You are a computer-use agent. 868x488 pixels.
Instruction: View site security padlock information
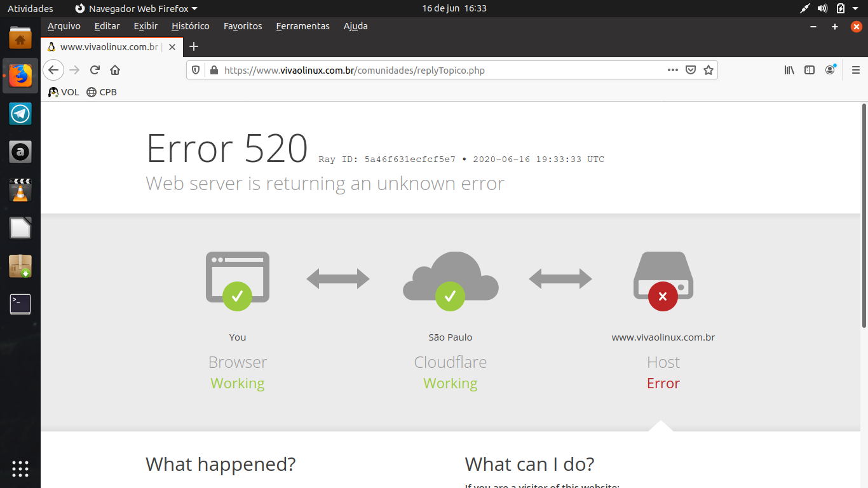coord(214,70)
